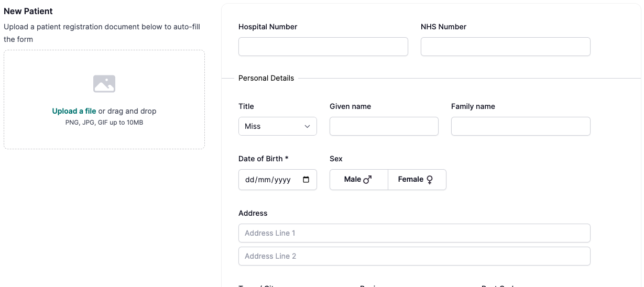Click the Upload a file link
The height and width of the screenshot is (287, 644).
(x=74, y=111)
